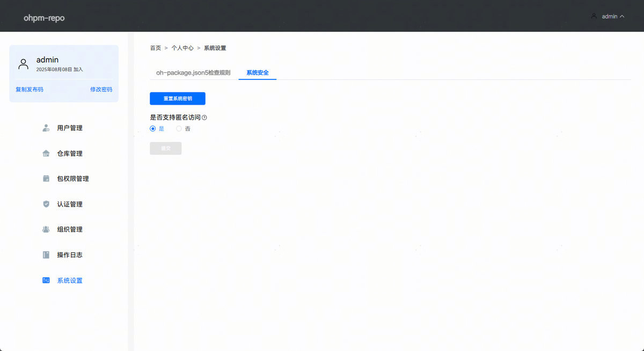Select the 是 radio button for anonymous access
The width and height of the screenshot is (644, 351).
(153, 129)
